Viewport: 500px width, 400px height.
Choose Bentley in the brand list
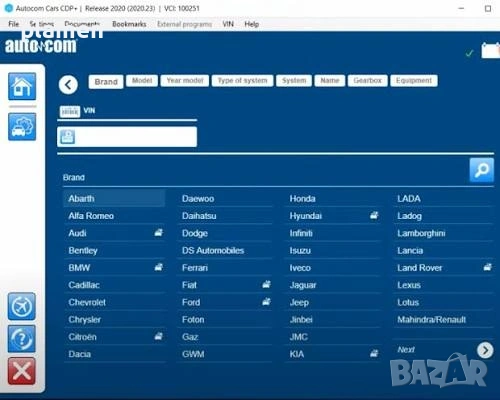[x=114, y=250]
